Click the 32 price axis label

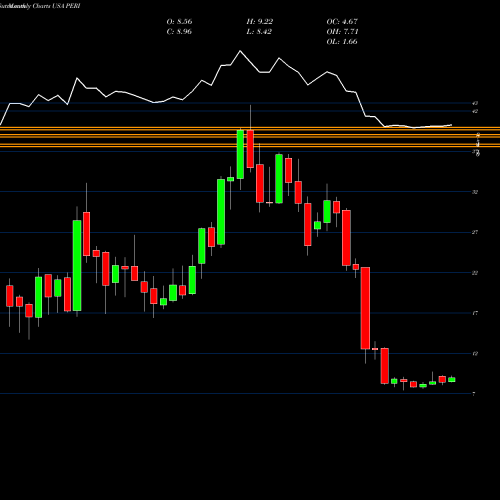click(x=475, y=192)
